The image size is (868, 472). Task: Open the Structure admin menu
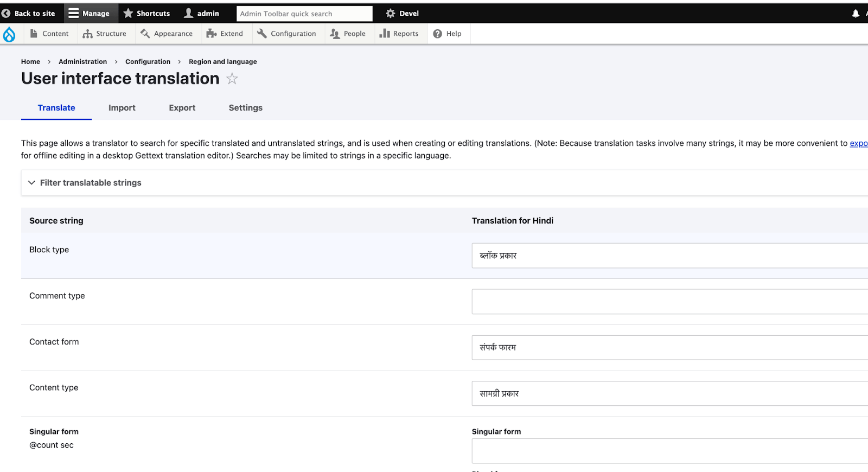pos(104,34)
